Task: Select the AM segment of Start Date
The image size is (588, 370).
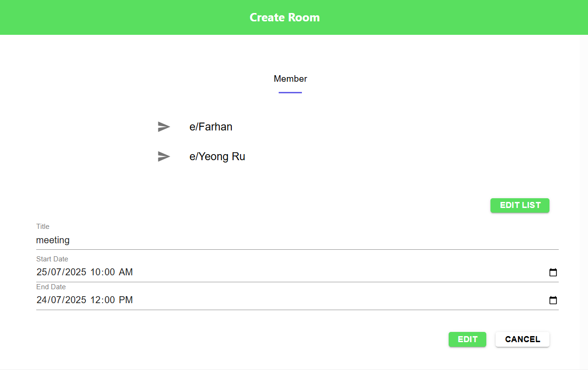Action: 126,273
